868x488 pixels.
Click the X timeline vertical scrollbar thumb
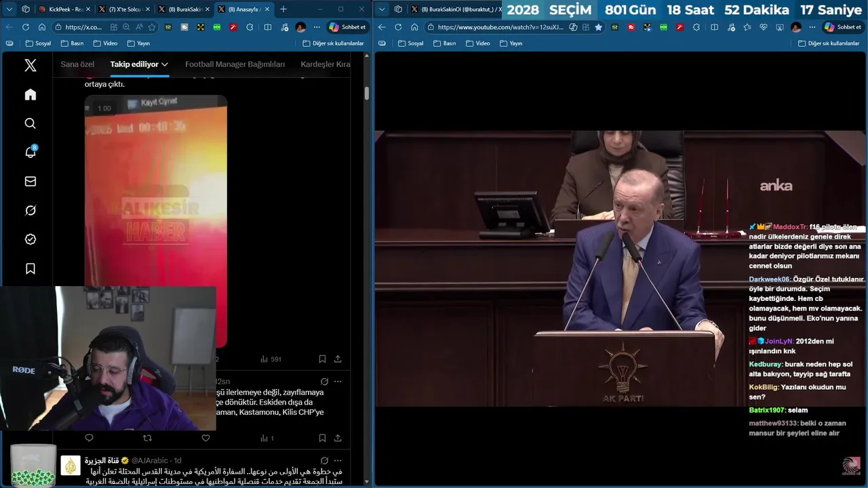[367, 94]
